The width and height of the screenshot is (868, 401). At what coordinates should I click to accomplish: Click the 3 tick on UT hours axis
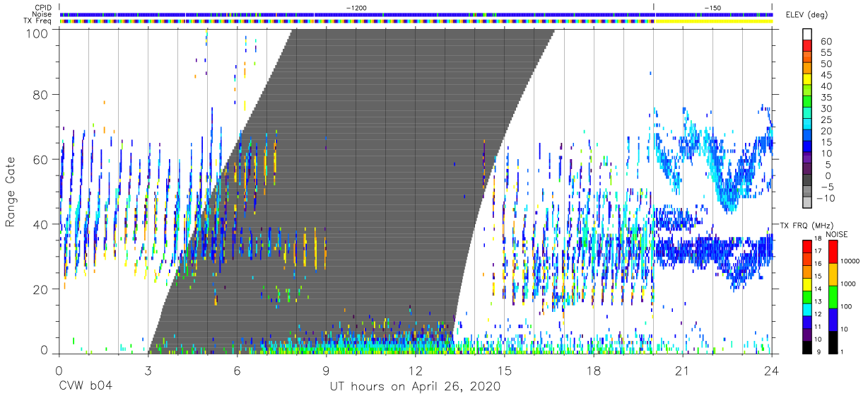click(x=148, y=370)
